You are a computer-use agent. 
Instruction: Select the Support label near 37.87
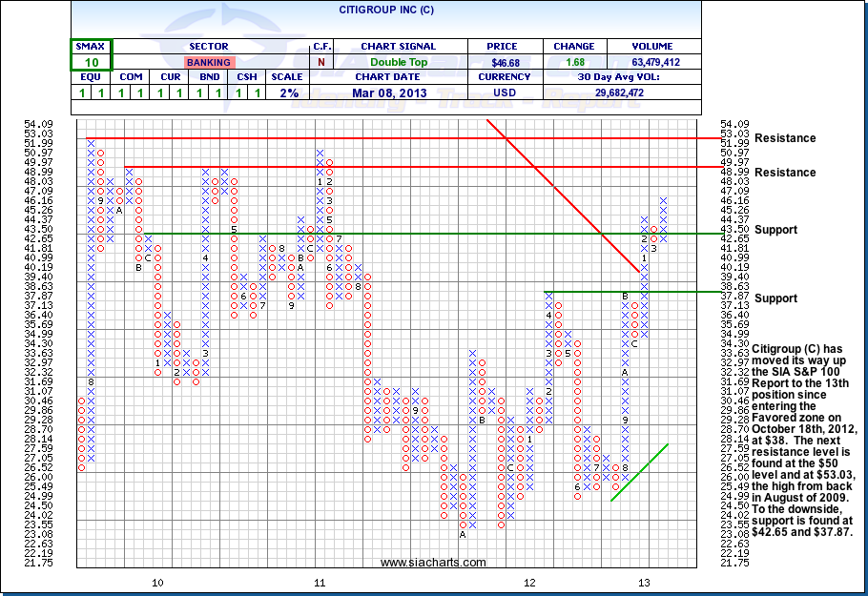[775, 298]
